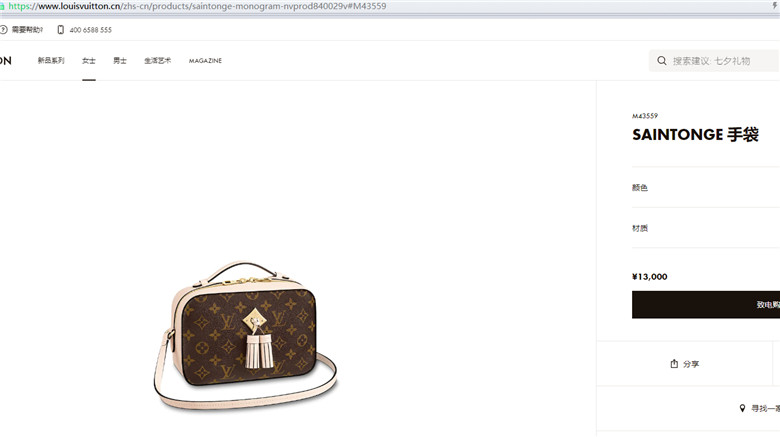
Task: Open the 新品系列 menu
Action: (51, 61)
